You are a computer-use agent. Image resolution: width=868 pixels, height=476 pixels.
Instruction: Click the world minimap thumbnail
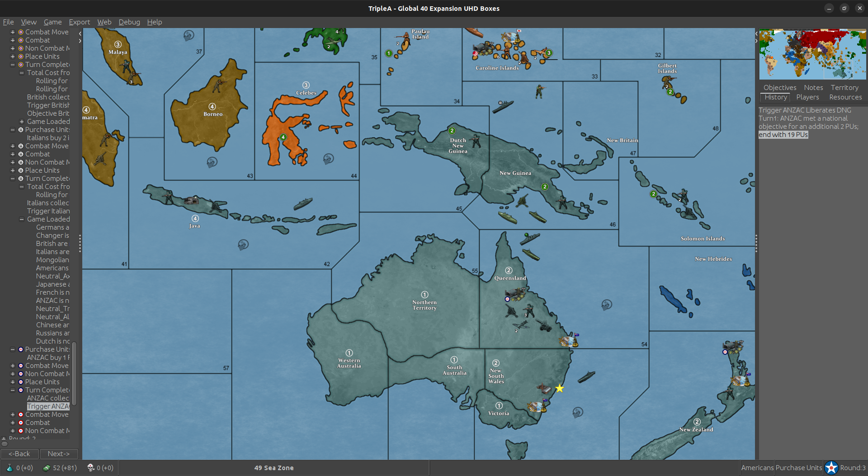(812, 54)
